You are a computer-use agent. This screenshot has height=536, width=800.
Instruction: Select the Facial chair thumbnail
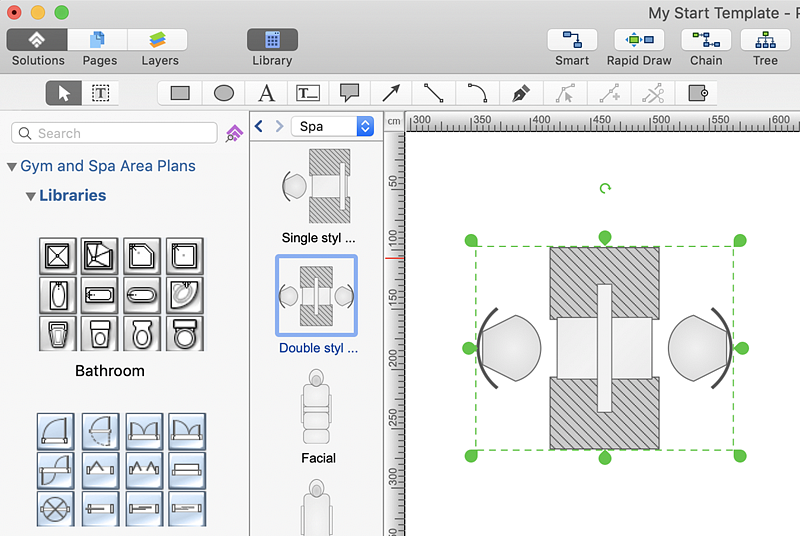pyautogui.click(x=317, y=407)
